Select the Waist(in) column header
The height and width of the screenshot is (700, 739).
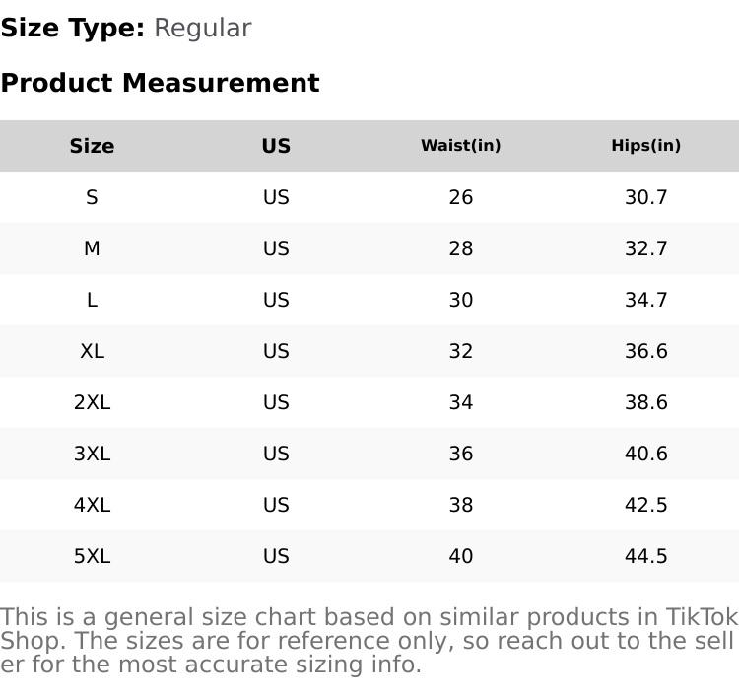click(x=460, y=146)
